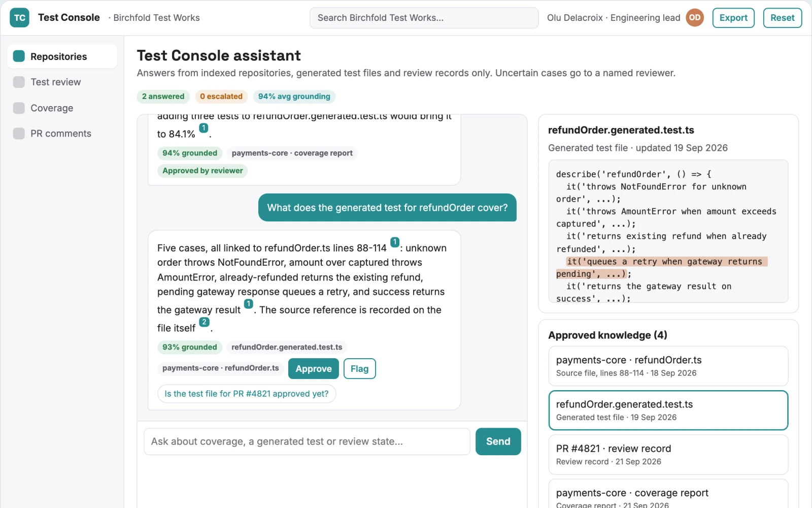The width and height of the screenshot is (812, 508).
Task: Select refundOrder.generated.test.ts knowledge card
Action: [668, 410]
